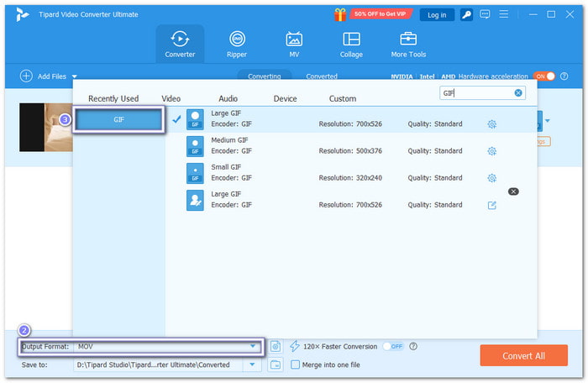Viewport: 588px width, 383px height.
Task: Click the Log in button
Action: pos(437,15)
